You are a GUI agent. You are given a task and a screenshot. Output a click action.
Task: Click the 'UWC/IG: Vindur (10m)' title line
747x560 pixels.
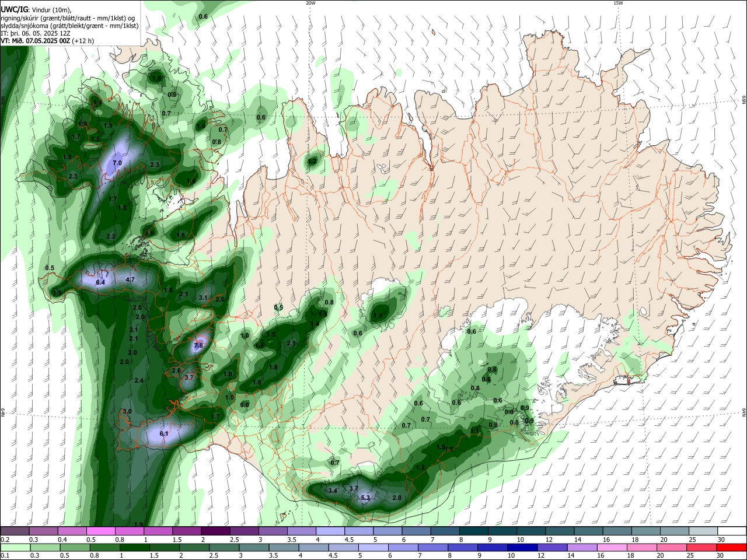[36, 10]
